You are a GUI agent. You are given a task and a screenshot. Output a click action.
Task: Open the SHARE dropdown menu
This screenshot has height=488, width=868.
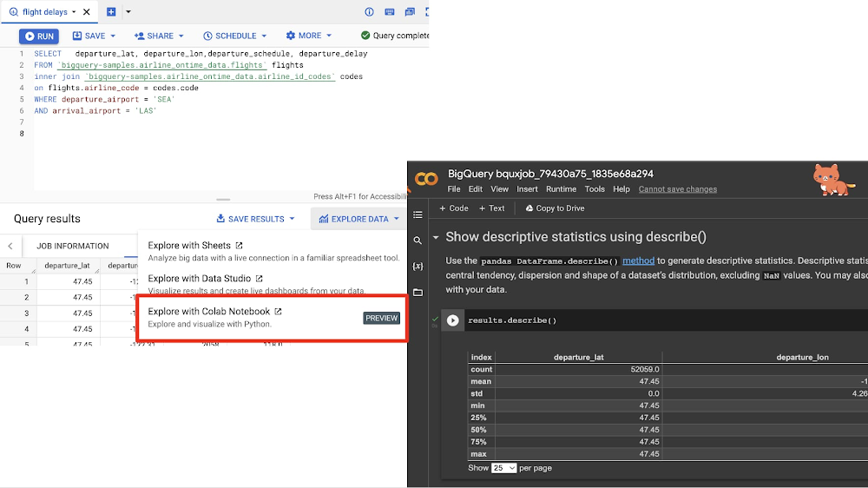(159, 36)
